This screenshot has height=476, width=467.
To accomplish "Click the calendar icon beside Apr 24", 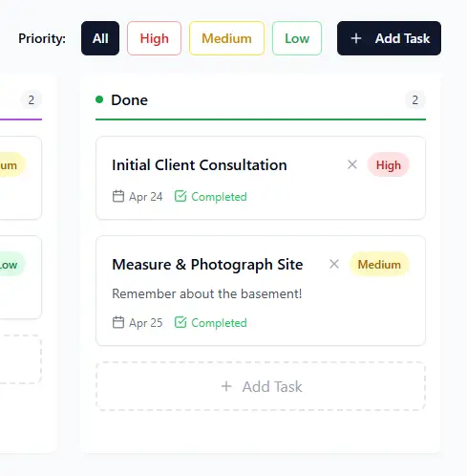I will 118,196.
